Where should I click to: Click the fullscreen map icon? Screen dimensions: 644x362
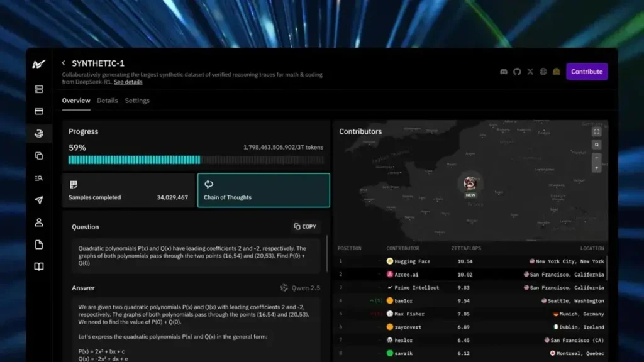tap(596, 132)
